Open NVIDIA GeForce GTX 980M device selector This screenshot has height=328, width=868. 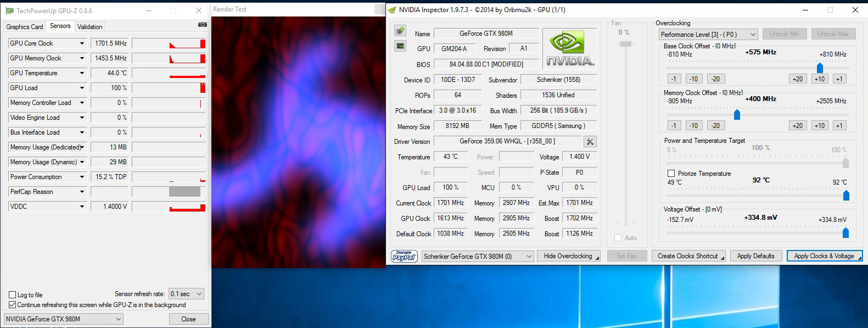point(64,319)
